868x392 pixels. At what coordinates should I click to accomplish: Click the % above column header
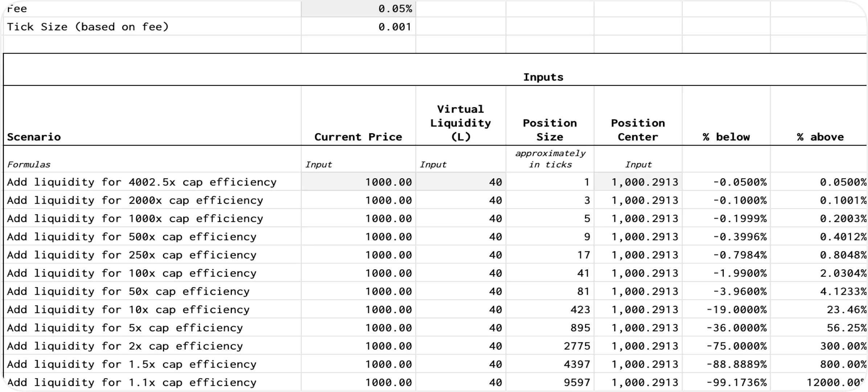click(819, 115)
